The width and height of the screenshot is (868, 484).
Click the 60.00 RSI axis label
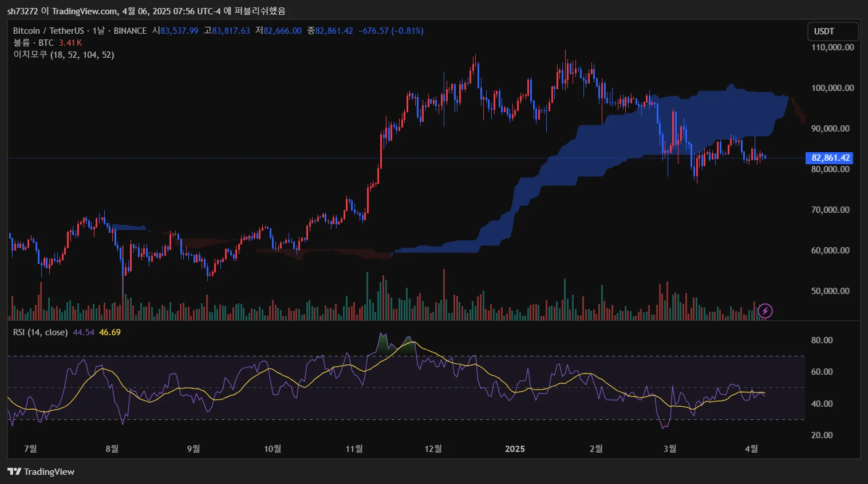tap(822, 372)
